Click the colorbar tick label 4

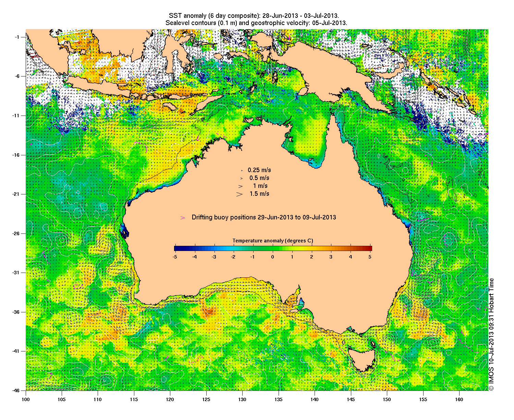pos(351,256)
